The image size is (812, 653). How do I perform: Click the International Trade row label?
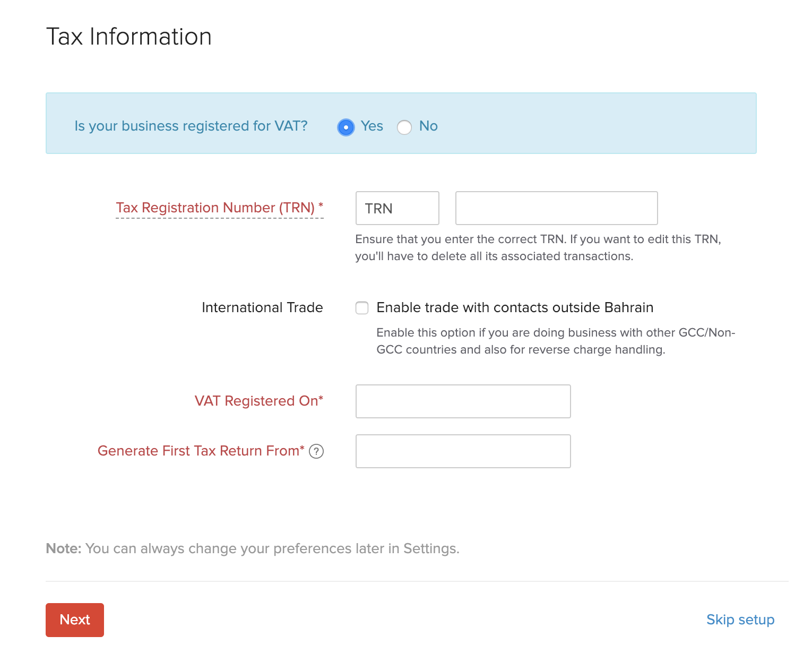click(x=262, y=307)
